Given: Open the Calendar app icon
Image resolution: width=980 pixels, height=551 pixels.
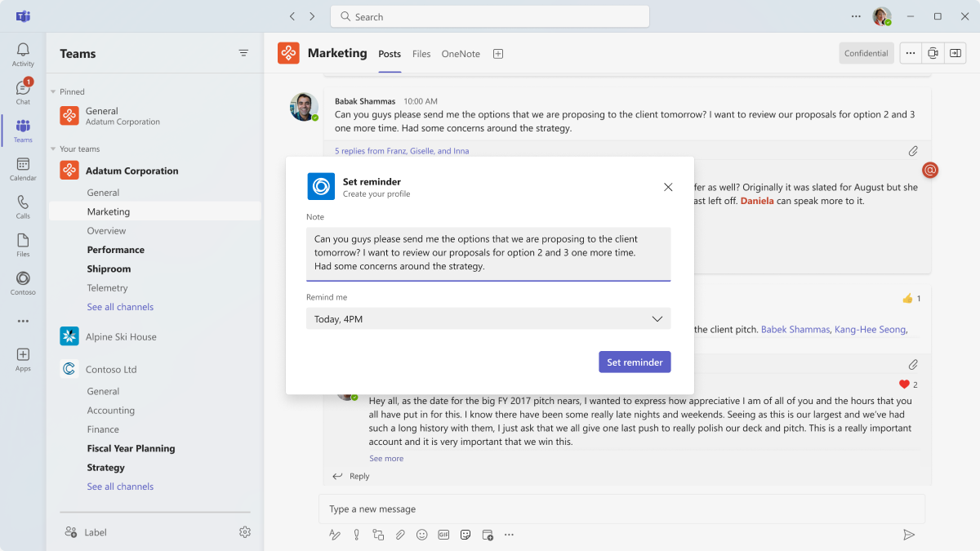Looking at the screenshot, I should coord(23,168).
